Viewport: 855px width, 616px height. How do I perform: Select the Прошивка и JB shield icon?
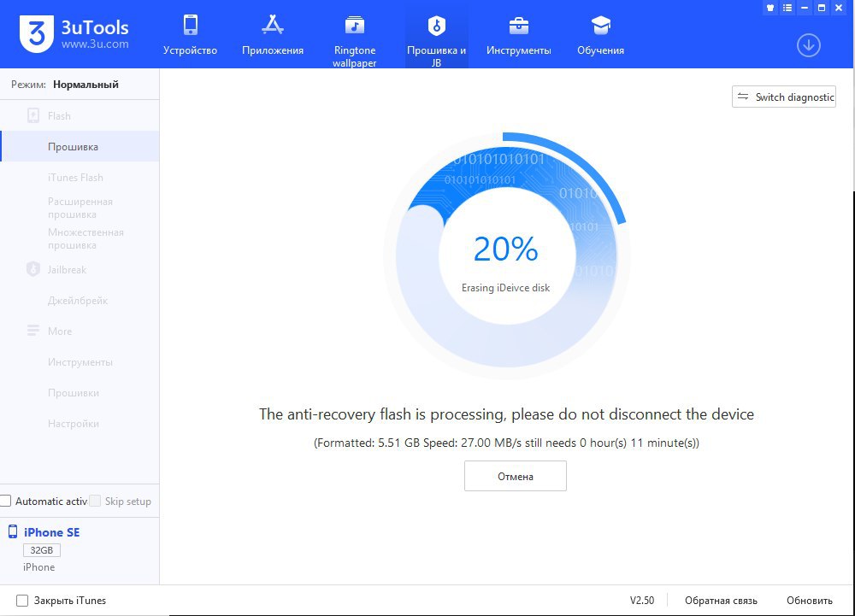pos(437,25)
